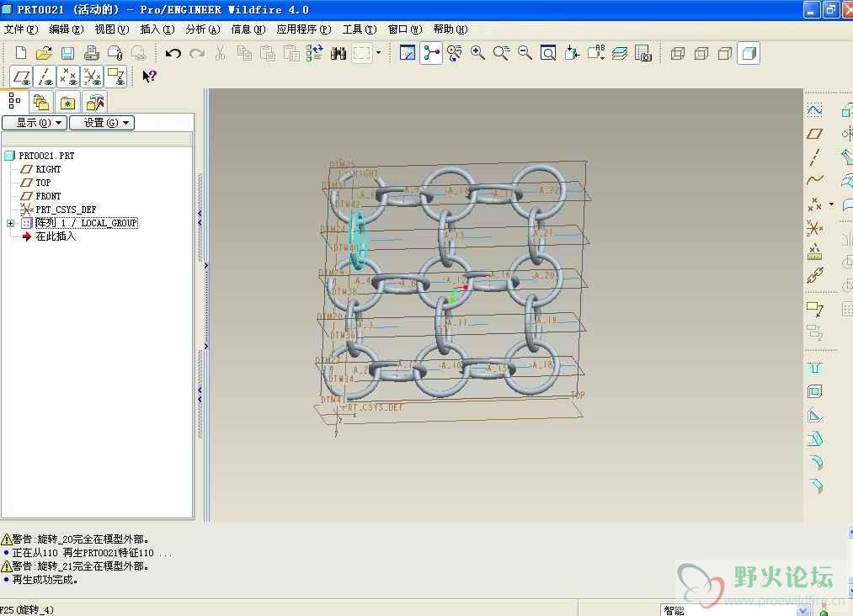Viewport: 853px width, 616px height.
Task: Switch to wireframe display mode
Action: click(x=677, y=53)
